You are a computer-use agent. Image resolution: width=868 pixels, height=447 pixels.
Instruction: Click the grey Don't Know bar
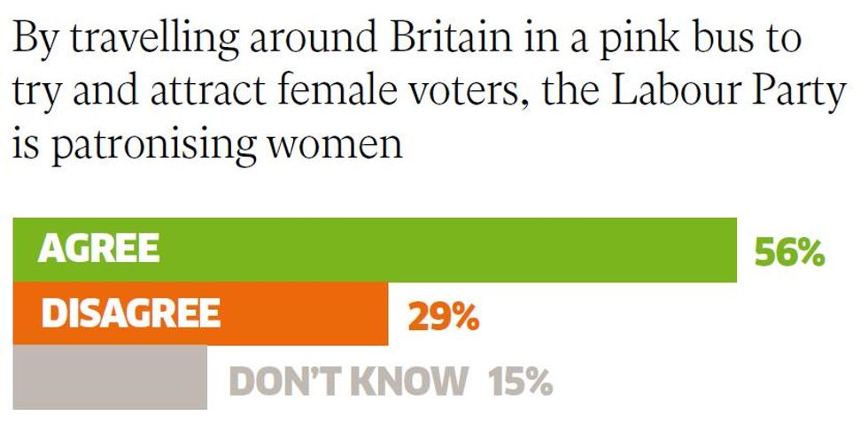[110, 377]
